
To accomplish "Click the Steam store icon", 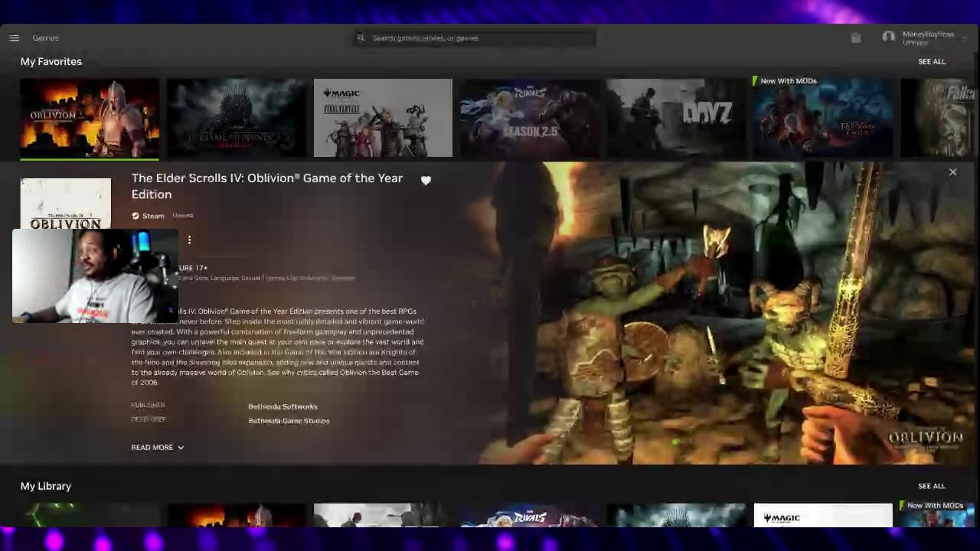I will [x=136, y=216].
